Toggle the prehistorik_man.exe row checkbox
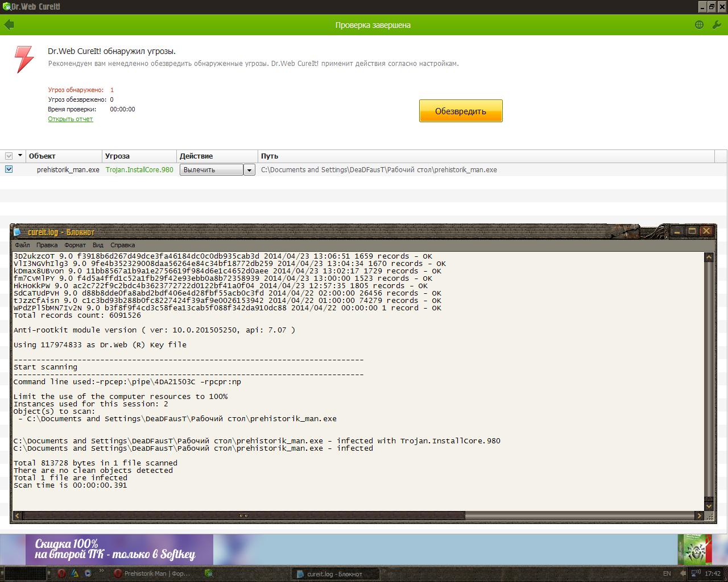Image resolution: width=728 pixels, height=582 pixels. [9, 169]
